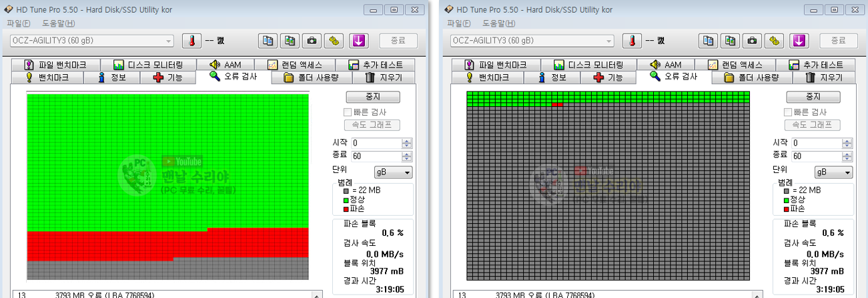The width and height of the screenshot is (868, 298).
Task: Click purple down-arrow minimize-to-tray icon, left window
Action: [359, 41]
